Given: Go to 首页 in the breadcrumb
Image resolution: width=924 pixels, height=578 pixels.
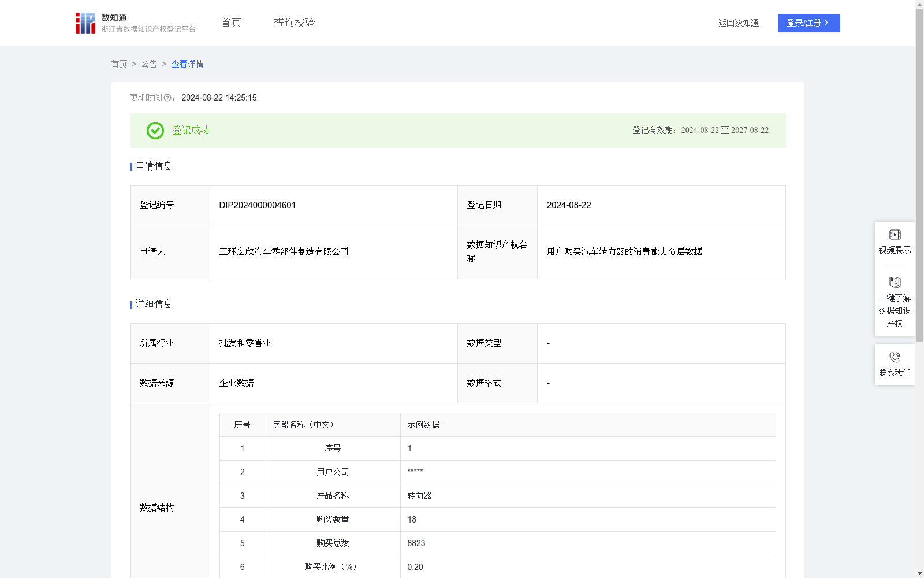Looking at the screenshot, I should [119, 64].
